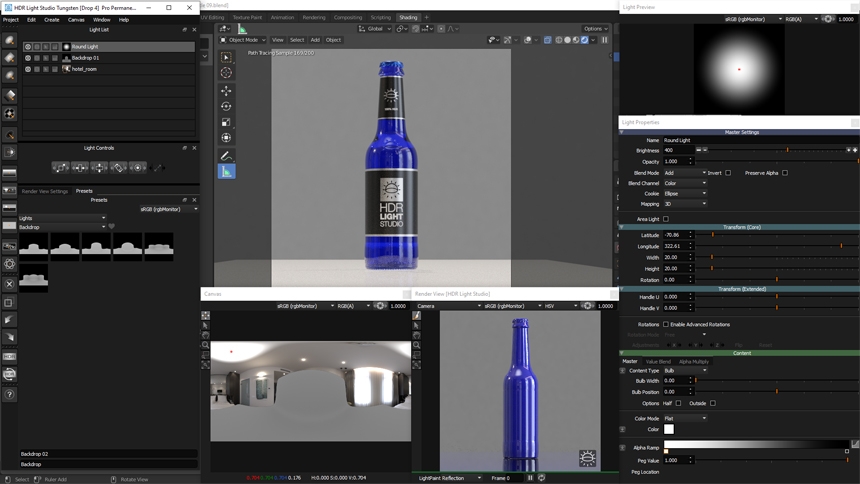Screen dimensions: 860x484
Task: Select the first Backdrop preset thumbnail
Action: point(33,246)
